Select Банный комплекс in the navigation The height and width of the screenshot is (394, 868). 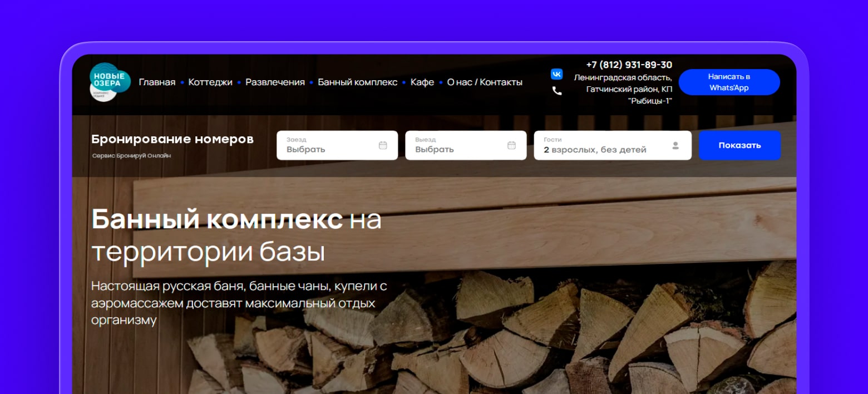coord(357,82)
